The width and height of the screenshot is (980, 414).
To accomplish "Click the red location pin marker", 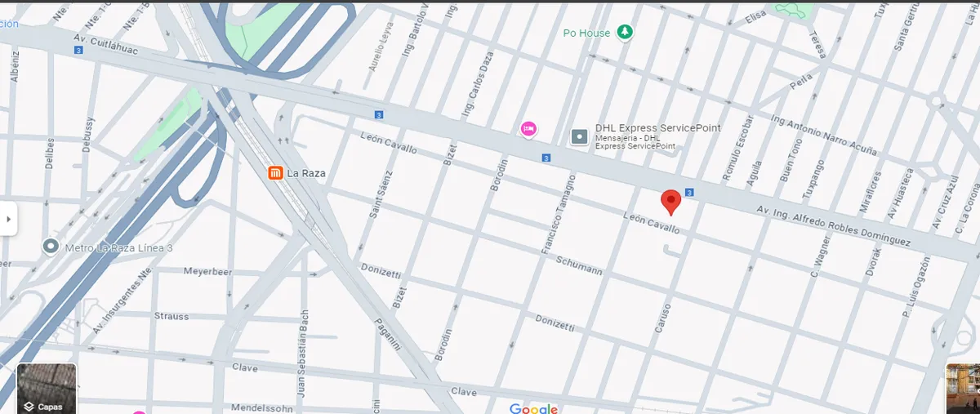I will click(670, 201).
